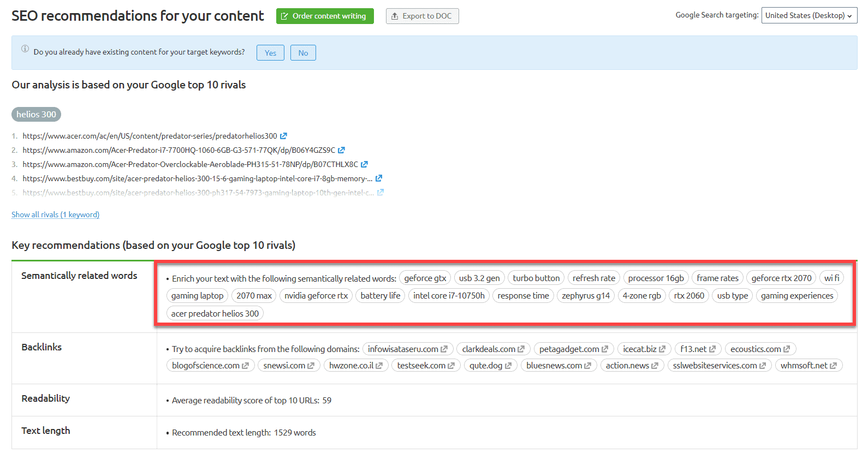Click the refresh rate keyword chip
Screen dimensions: 868x465
(x=594, y=278)
